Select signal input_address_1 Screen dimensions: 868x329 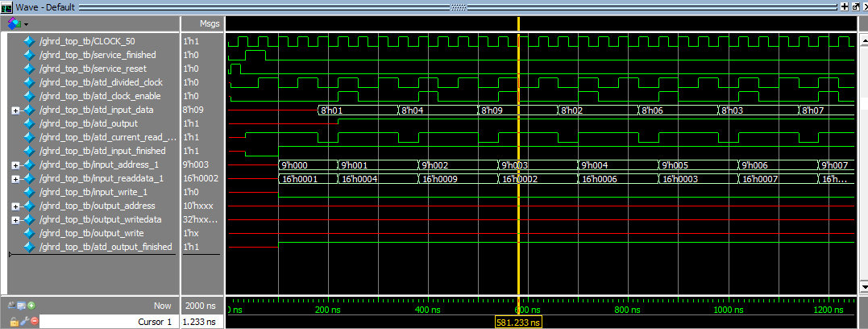point(98,165)
